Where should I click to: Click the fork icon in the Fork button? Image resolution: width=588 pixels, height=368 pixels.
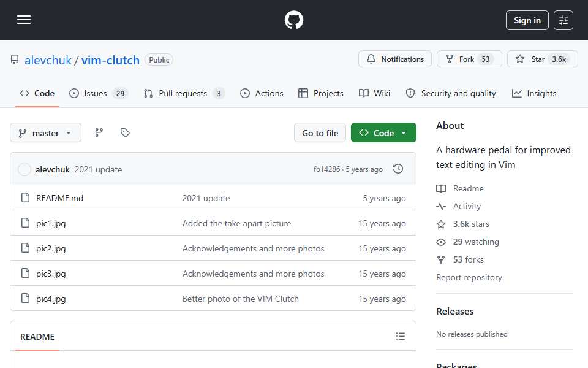coord(449,59)
